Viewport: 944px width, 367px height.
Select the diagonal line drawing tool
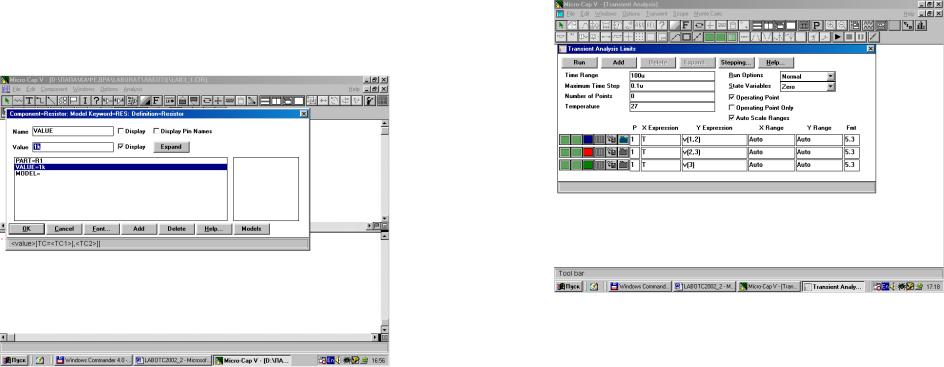click(52, 100)
